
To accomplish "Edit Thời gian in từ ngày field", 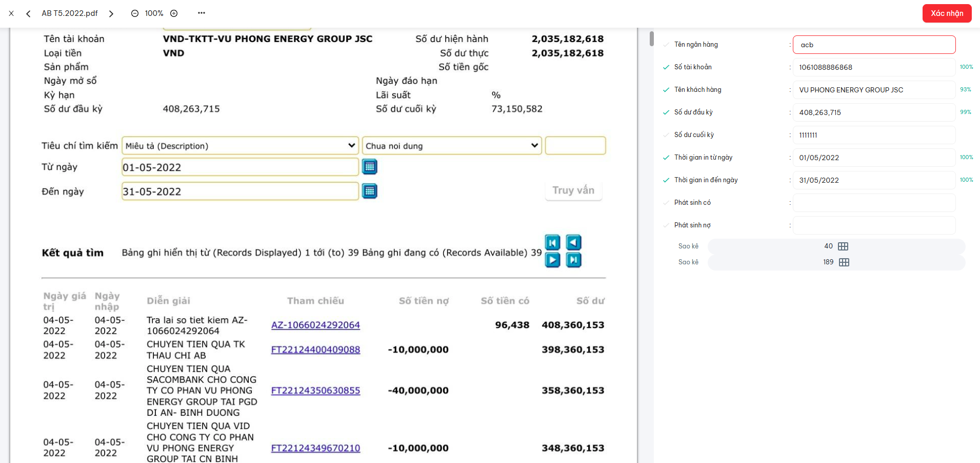I will [x=874, y=158].
